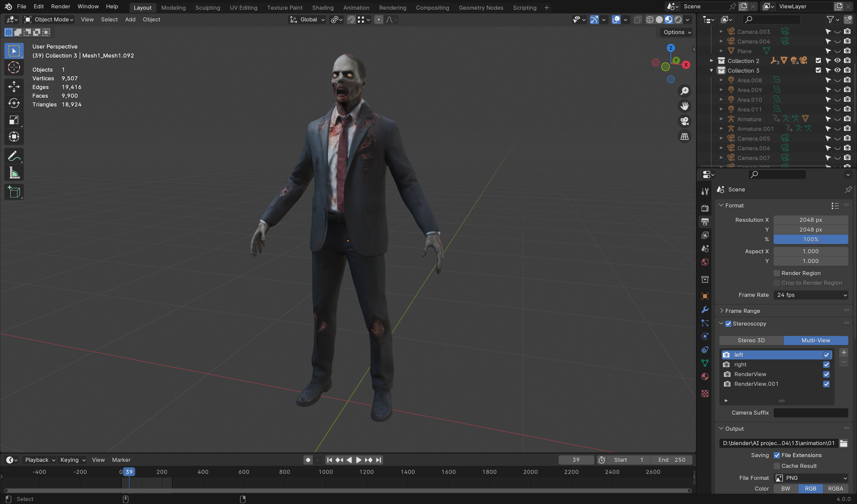
Task: Click the viewport pan hand icon
Action: 684,106
